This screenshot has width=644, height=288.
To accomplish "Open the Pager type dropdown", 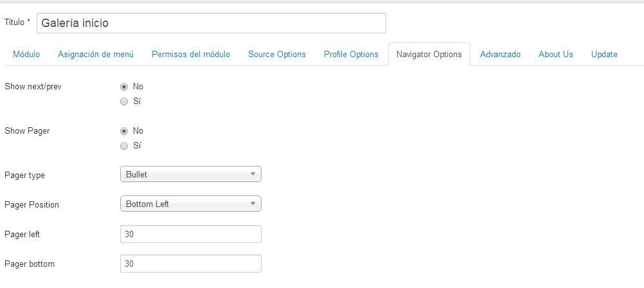I will (191, 174).
